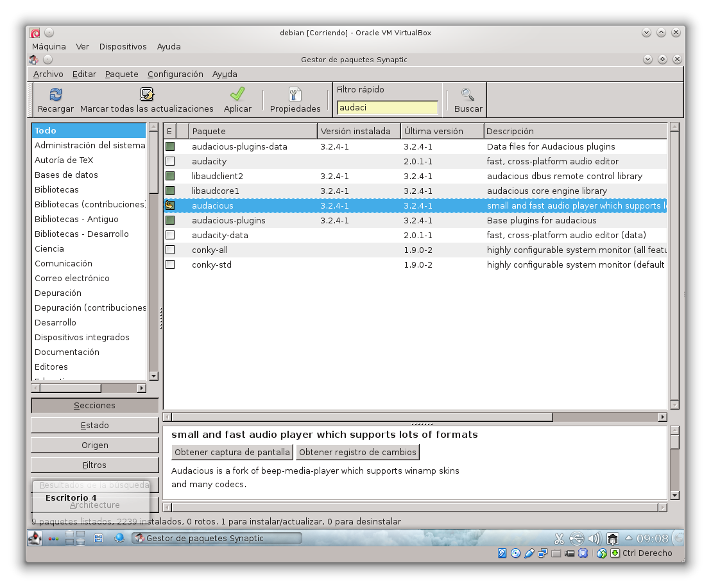Toggle status box for audacious-plugins
711x588 pixels.
tap(170, 220)
